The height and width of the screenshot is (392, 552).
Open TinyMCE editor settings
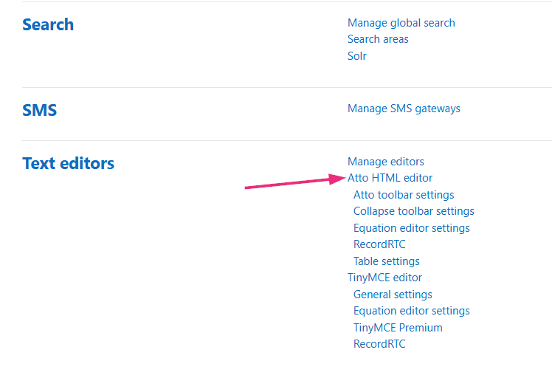(384, 278)
